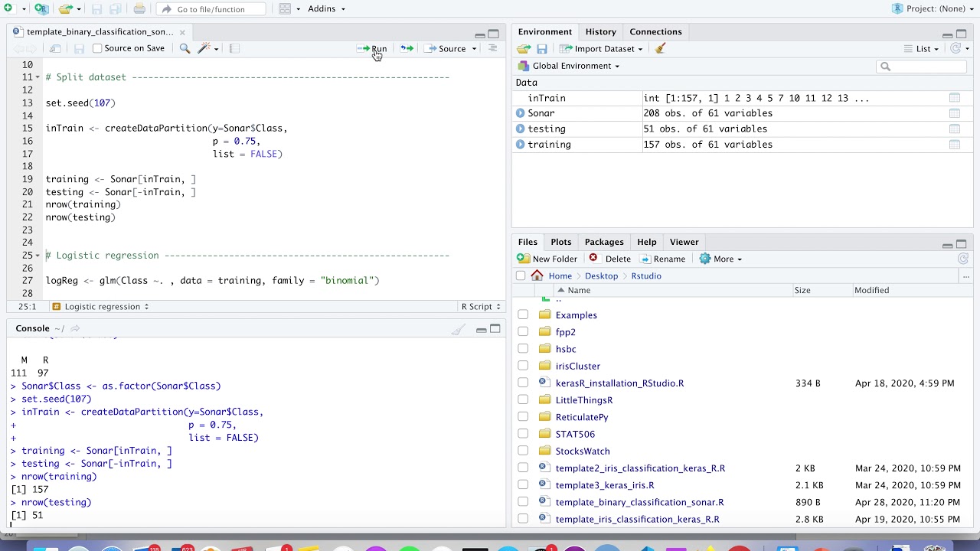Viewport: 980px width, 551px height.
Task: Sort files by Modified column header
Action: click(872, 290)
